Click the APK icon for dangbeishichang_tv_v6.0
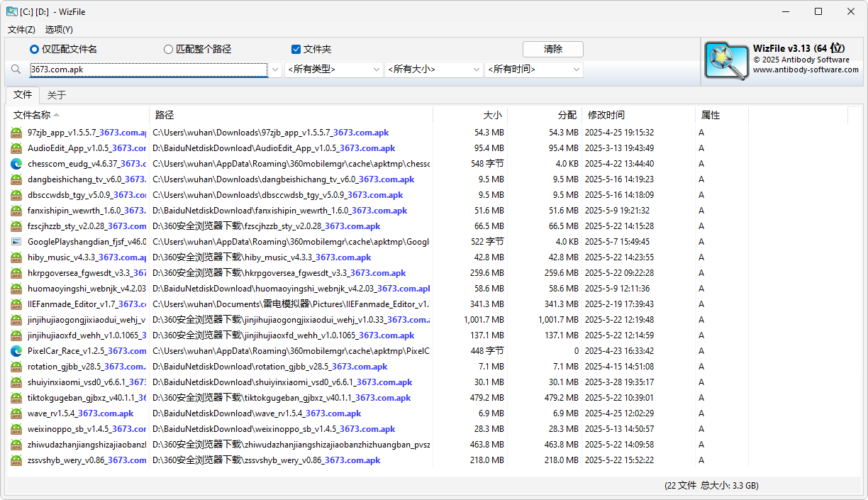This screenshot has height=500, width=868. click(x=16, y=179)
